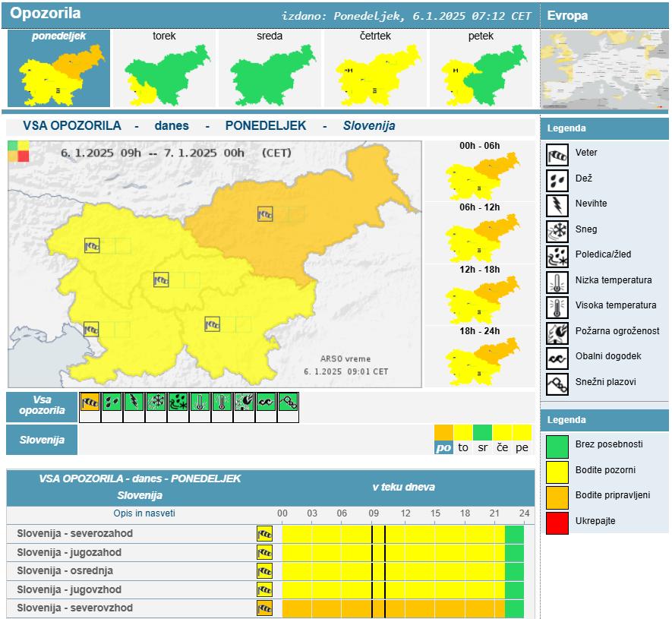Open the sreda forecast map tab
Image resolution: width=672 pixels, height=619 pixels.
tap(270, 68)
